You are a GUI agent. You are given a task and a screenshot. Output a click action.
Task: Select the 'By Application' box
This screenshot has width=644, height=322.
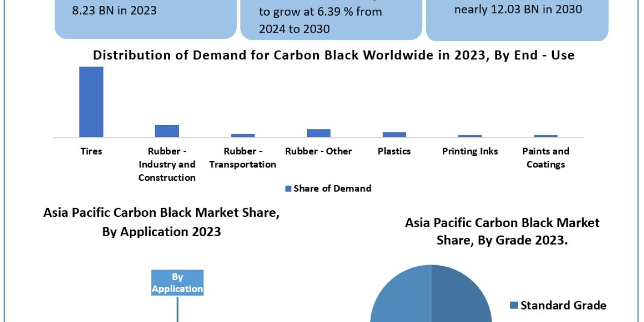coord(178,283)
